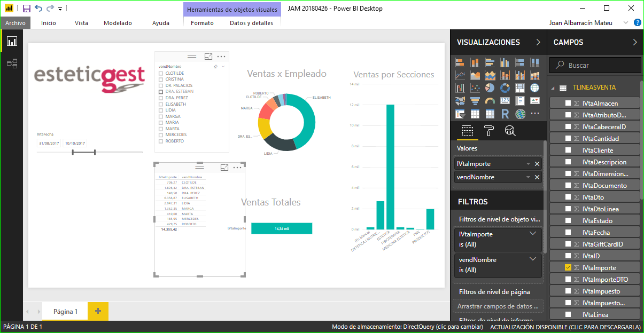
Task: Pick the funnel chart visualization icon
Action: pyautogui.click(x=475, y=101)
